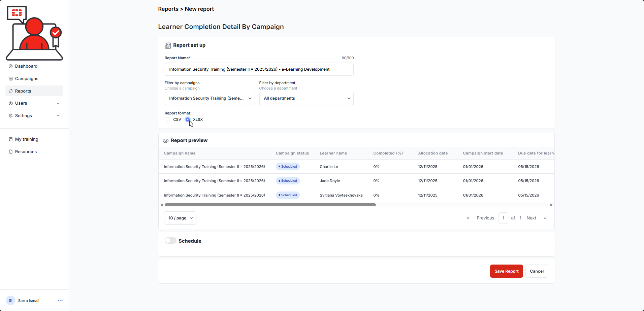Click the SI user avatar
644x311 pixels.
pos(10,301)
